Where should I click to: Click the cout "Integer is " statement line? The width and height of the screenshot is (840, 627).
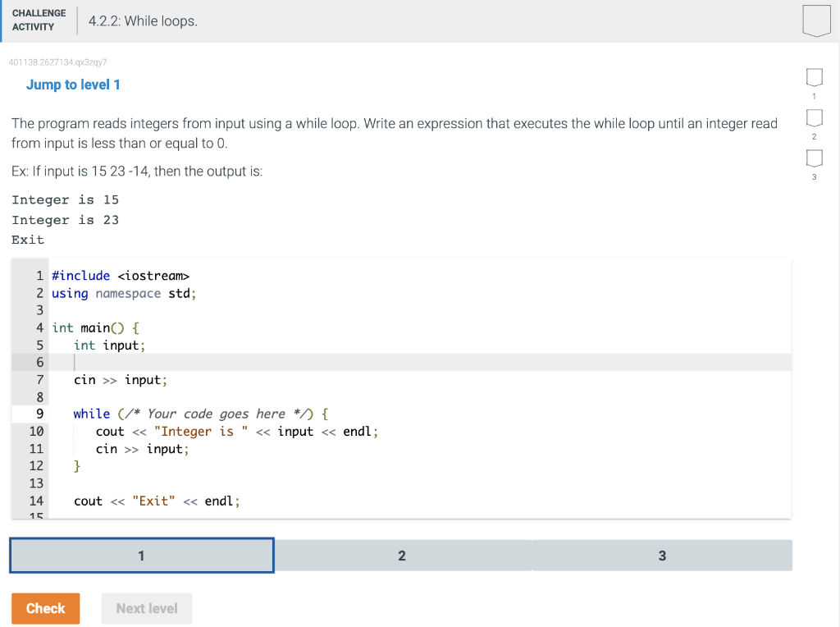[x=237, y=432]
